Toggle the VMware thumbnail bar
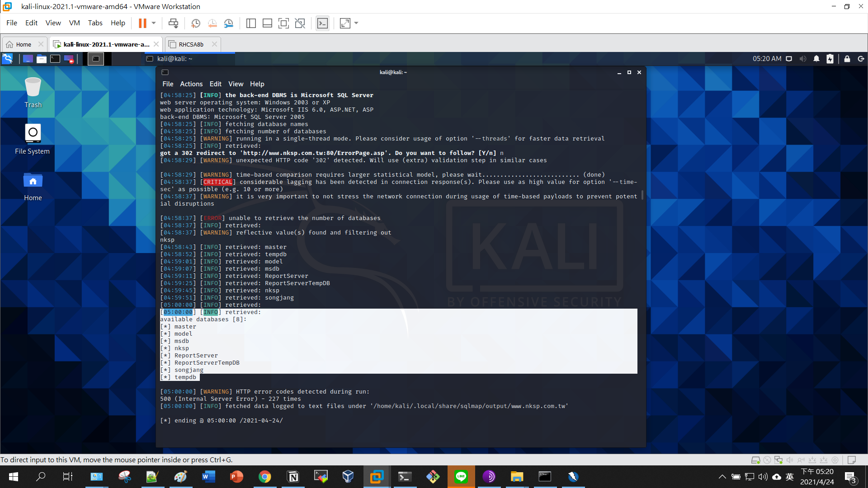This screenshot has height=488, width=868. (x=267, y=23)
